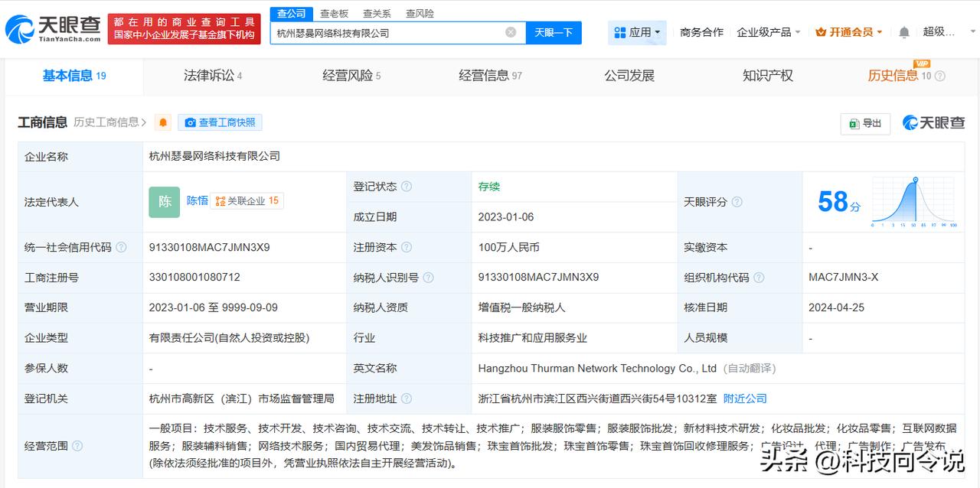
Task: Click help icon next to 经营范围
Action: (77, 445)
